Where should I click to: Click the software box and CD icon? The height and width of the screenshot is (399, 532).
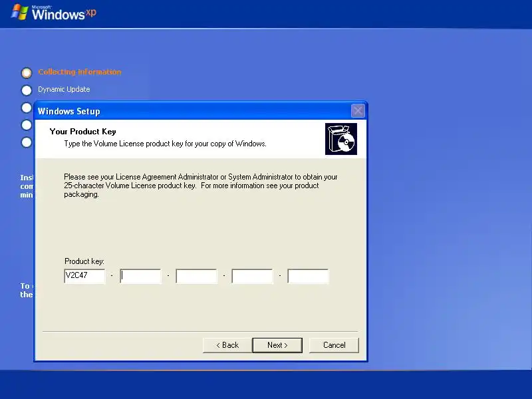(x=341, y=139)
